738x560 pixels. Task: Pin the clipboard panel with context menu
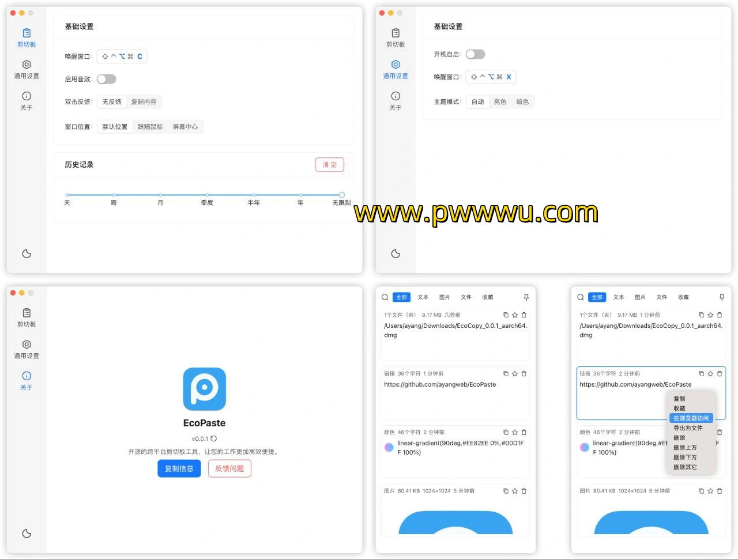tap(721, 297)
